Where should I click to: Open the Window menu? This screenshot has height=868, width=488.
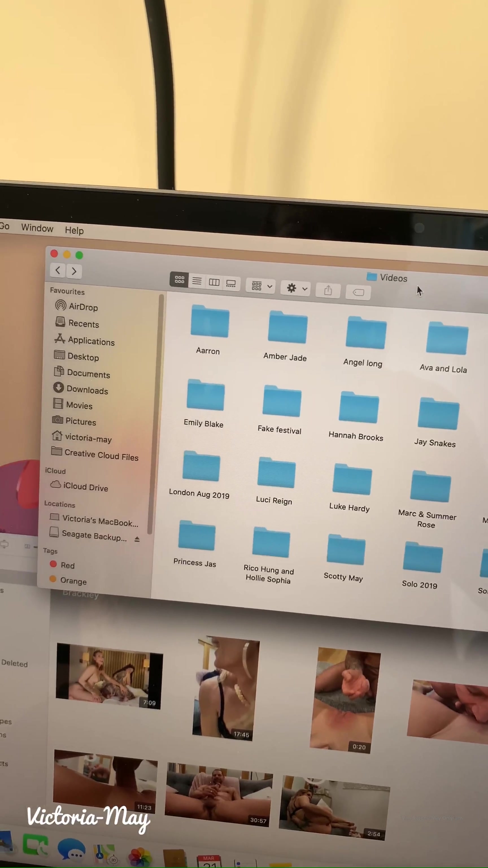pos(37,228)
